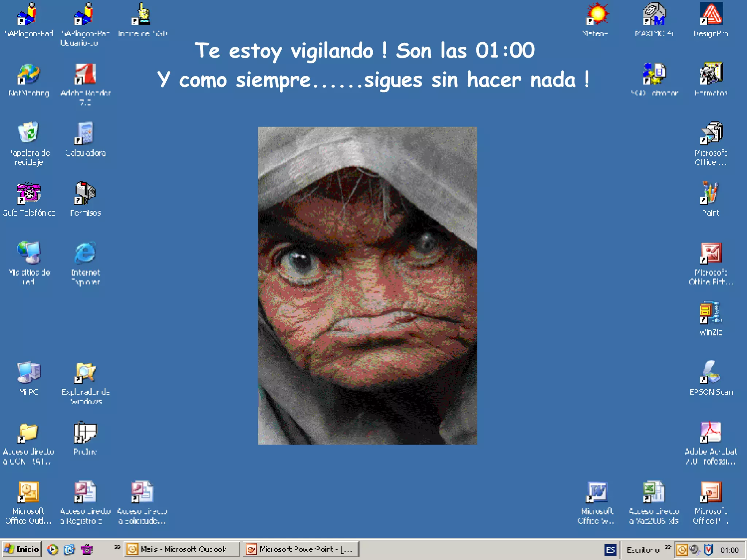The width and height of the screenshot is (747, 560).
Task: Open the EPSON Scan shortcut
Action: (711, 373)
